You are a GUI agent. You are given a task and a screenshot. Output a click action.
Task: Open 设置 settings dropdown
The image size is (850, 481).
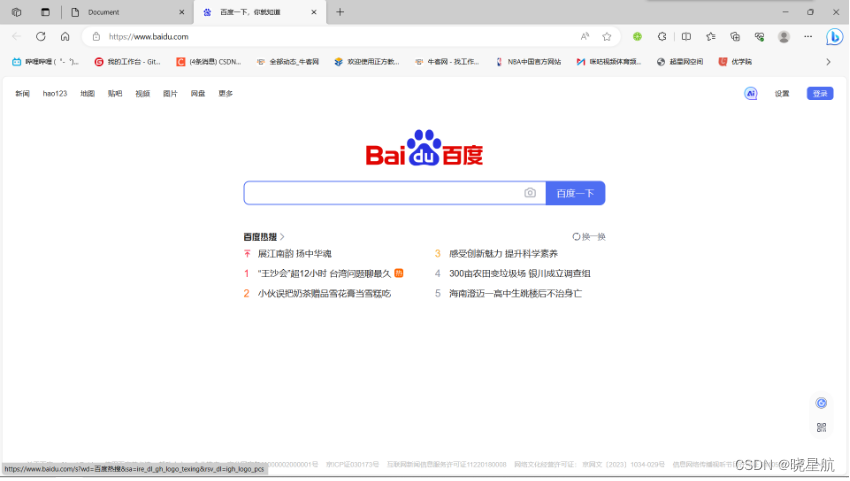782,93
